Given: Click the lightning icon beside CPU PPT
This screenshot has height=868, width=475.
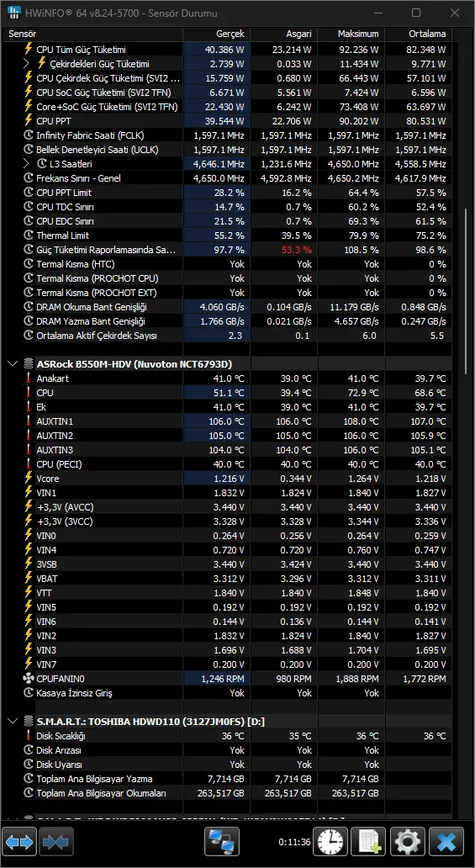Looking at the screenshot, I should pos(29,120).
